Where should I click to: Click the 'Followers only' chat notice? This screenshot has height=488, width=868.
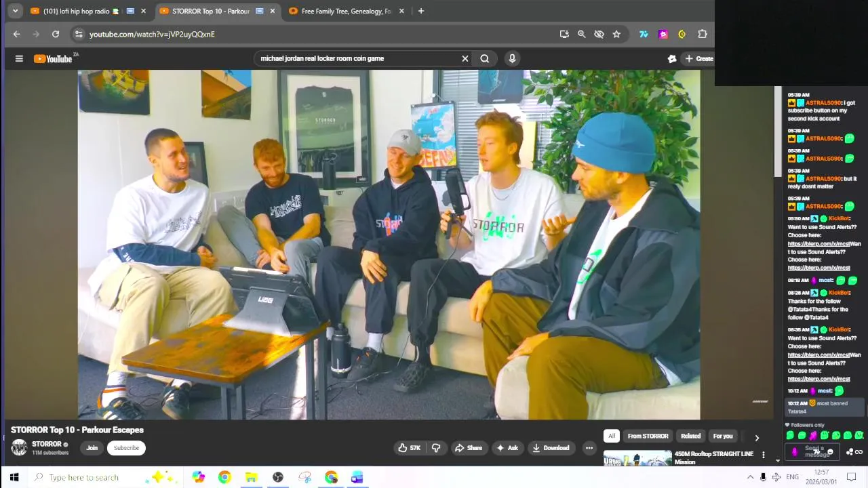805,425
